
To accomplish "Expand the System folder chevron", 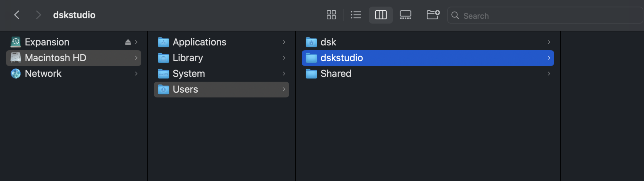I will 284,74.
